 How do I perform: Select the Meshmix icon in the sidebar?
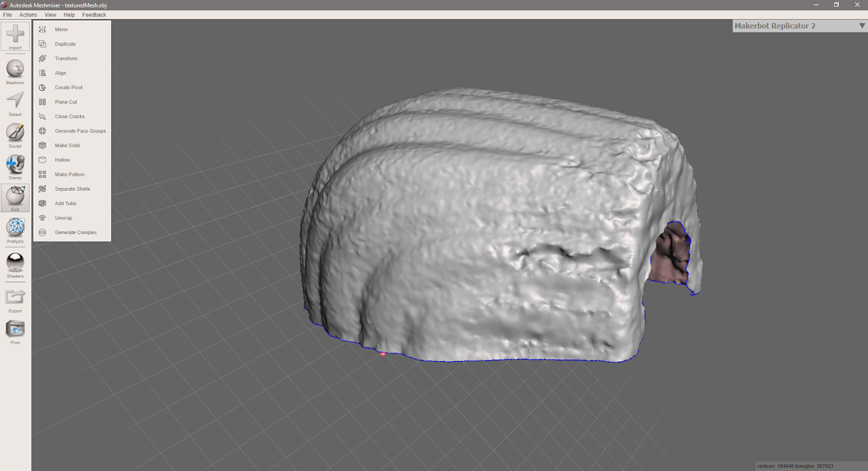15,69
